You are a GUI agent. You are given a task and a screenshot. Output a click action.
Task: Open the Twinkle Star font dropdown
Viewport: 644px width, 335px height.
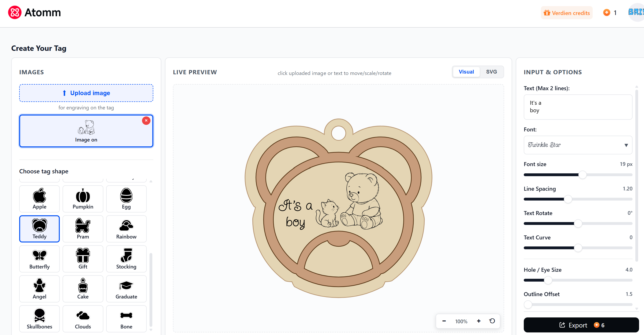[578, 145]
